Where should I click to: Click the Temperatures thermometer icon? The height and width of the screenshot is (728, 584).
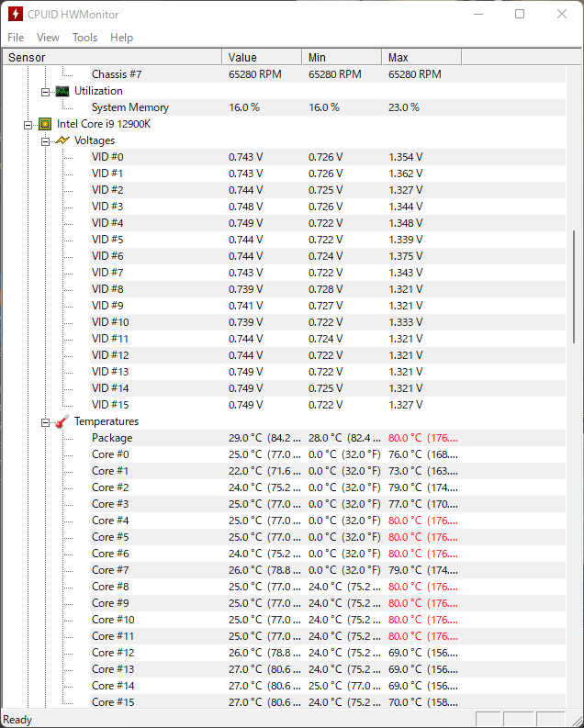tap(62, 421)
